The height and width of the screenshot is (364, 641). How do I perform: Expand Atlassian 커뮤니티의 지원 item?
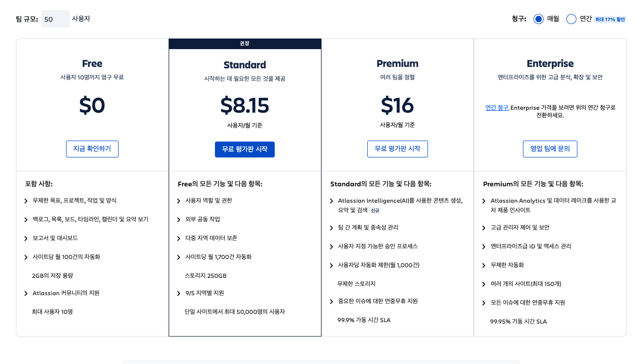tap(66, 293)
